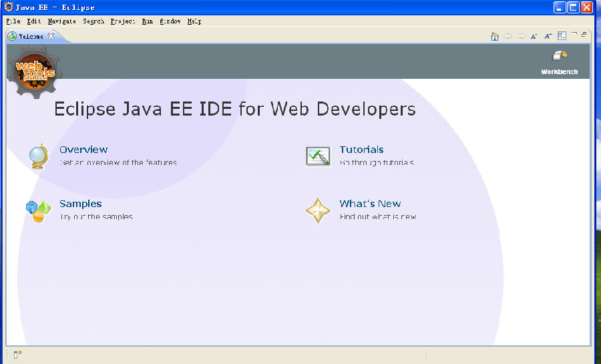
Task: Click the Tutorials checkmark board icon
Action: click(318, 156)
